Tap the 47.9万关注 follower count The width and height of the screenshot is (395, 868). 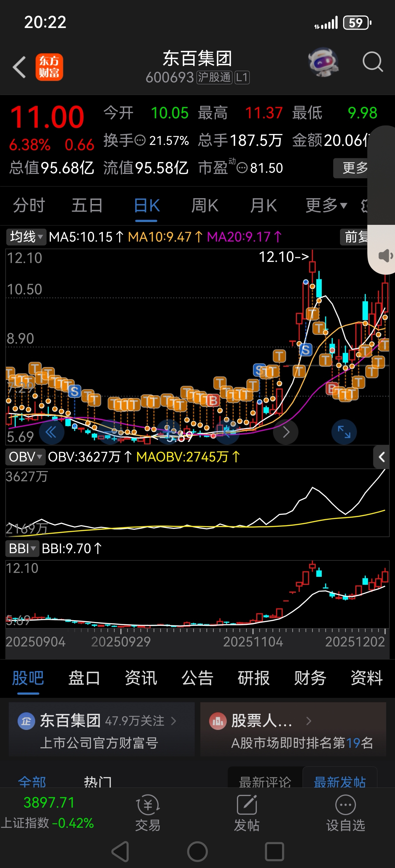pos(135,721)
